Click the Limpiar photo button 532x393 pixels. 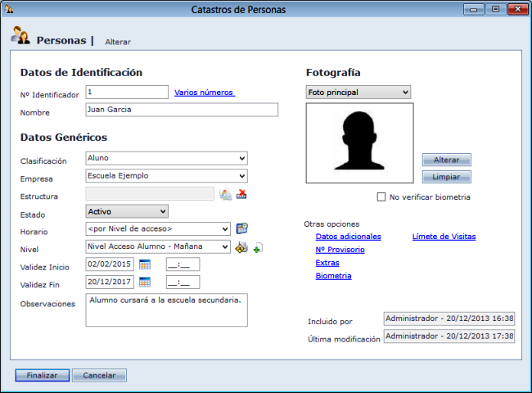coord(446,177)
